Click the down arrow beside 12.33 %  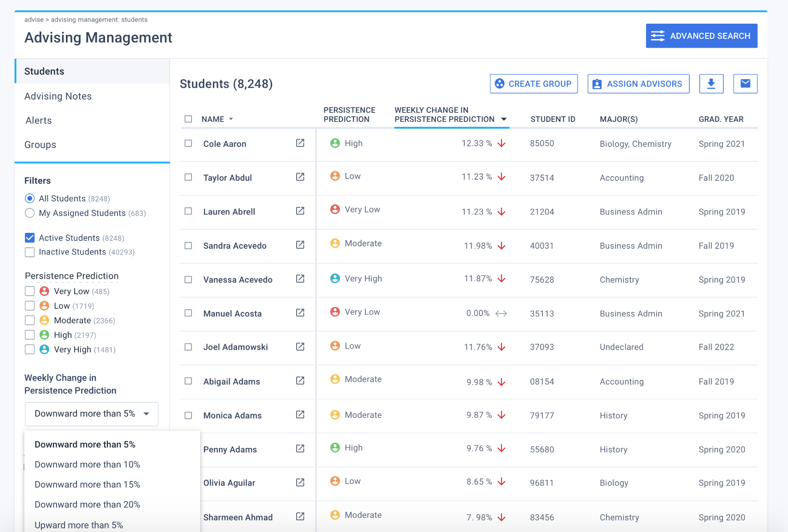coord(501,143)
